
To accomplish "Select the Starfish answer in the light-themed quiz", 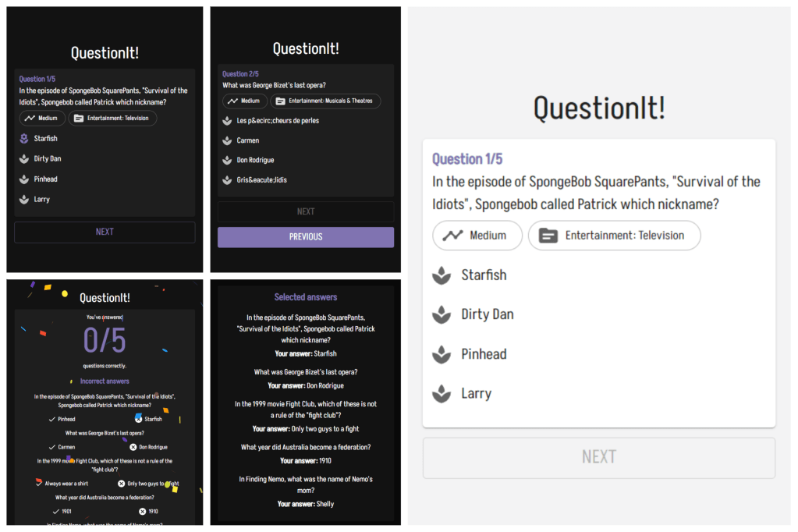I will tap(484, 275).
